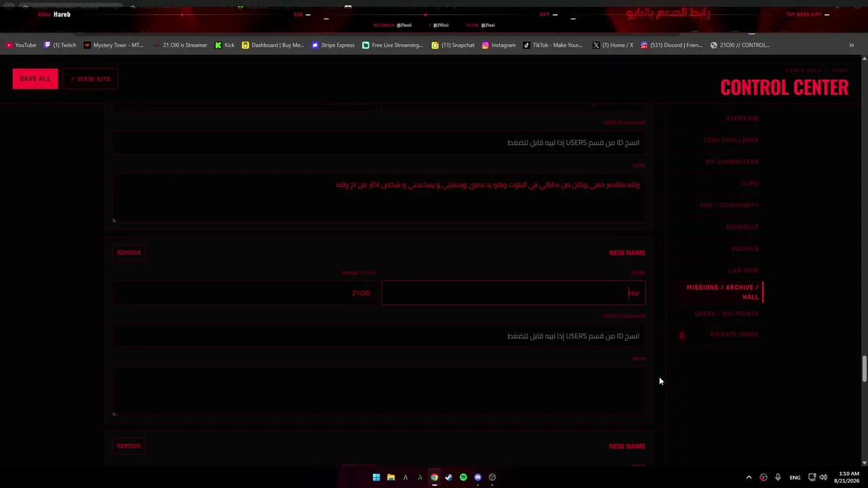Image resolution: width=868 pixels, height=488 pixels.
Task: Open the network tray icon
Action: [x=812, y=477]
